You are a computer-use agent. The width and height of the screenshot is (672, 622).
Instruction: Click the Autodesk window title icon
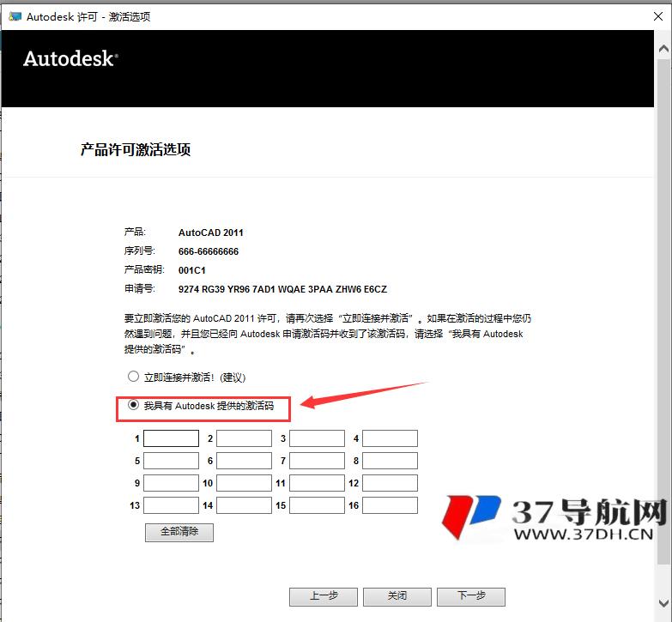pyautogui.click(x=15, y=16)
